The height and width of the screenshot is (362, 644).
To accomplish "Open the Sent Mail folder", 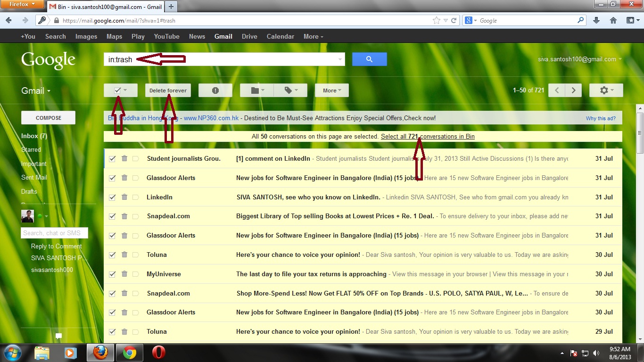I will 34,177.
